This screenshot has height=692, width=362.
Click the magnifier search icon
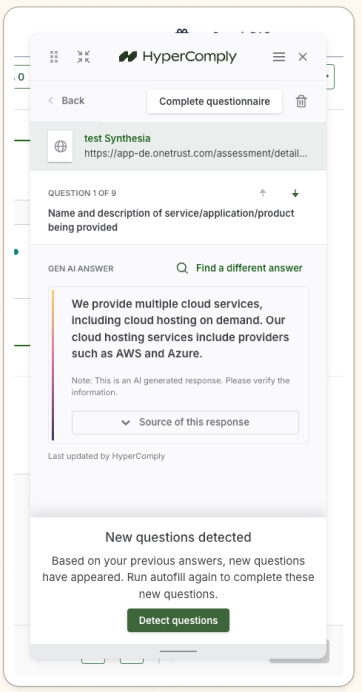click(x=182, y=268)
